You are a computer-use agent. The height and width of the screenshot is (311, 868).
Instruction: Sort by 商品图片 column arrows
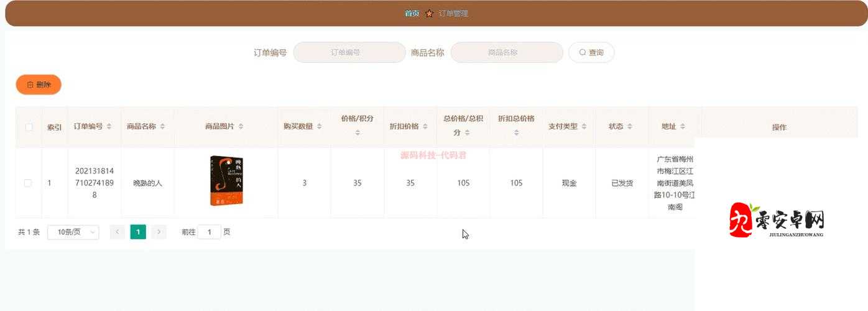pos(241,126)
